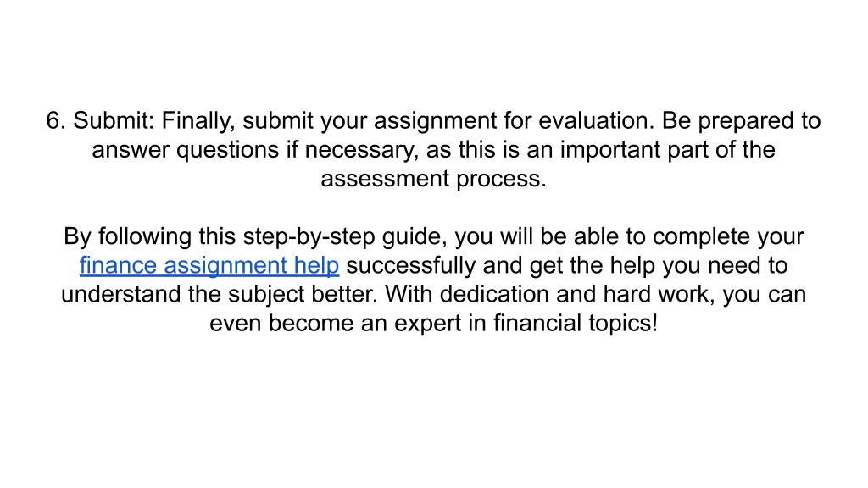Viewport: 868px width, 488px height.
Task: Click the phrase 'submit your assignment'
Action: [370, 120]
